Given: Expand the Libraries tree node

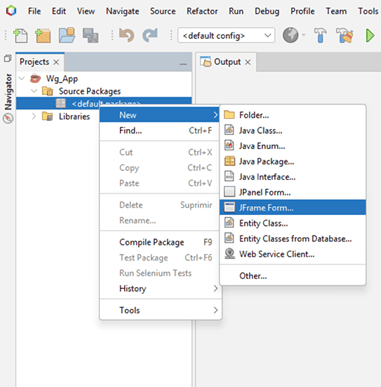Looking at the screenshot, I should [34, 116].
